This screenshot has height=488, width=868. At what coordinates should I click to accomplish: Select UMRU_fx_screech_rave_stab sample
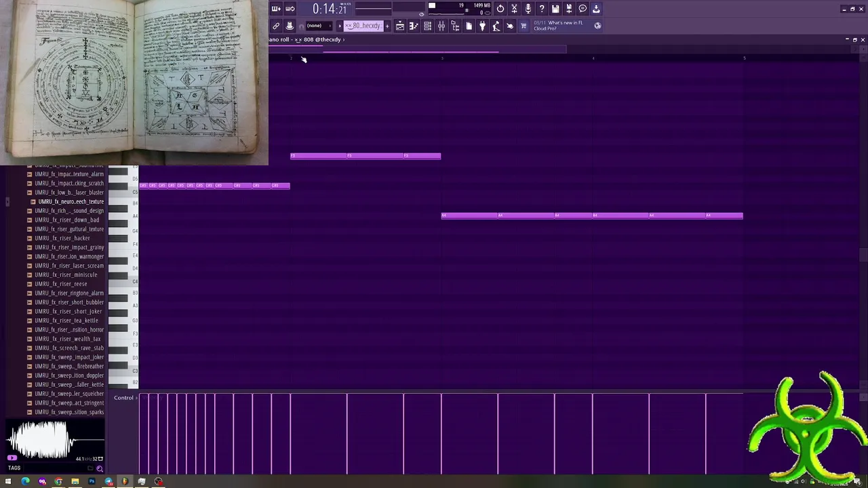(65, 348)
